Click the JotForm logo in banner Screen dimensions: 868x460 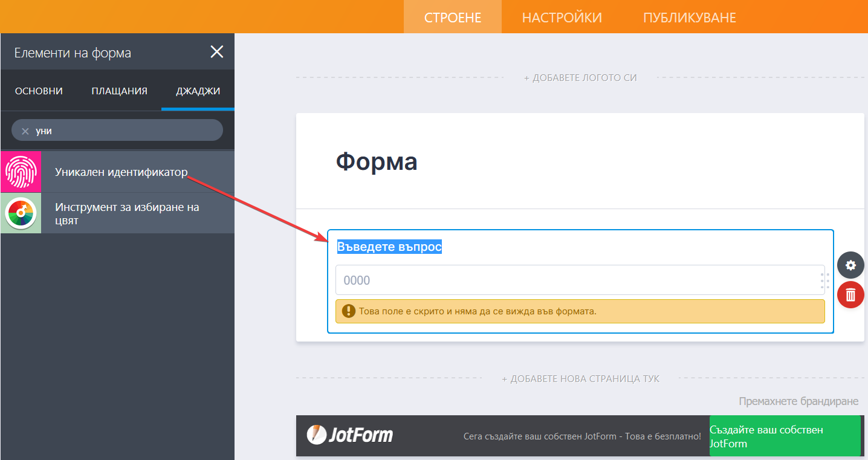point(350,435)
